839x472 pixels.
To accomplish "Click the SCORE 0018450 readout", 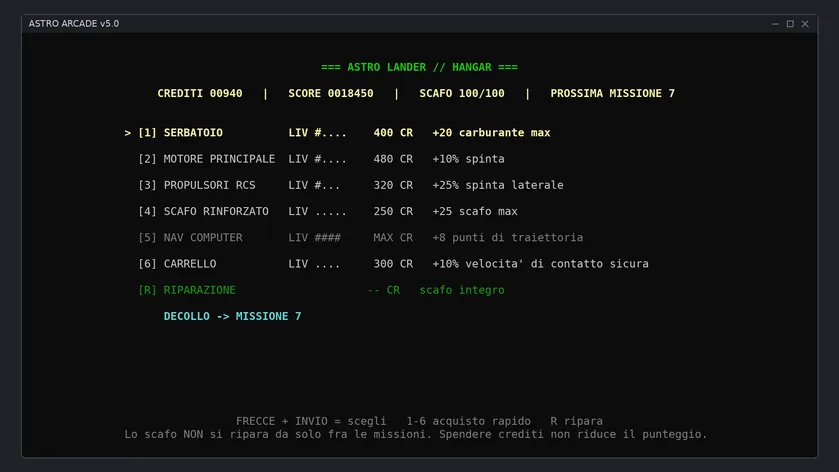I will [331, 93].
